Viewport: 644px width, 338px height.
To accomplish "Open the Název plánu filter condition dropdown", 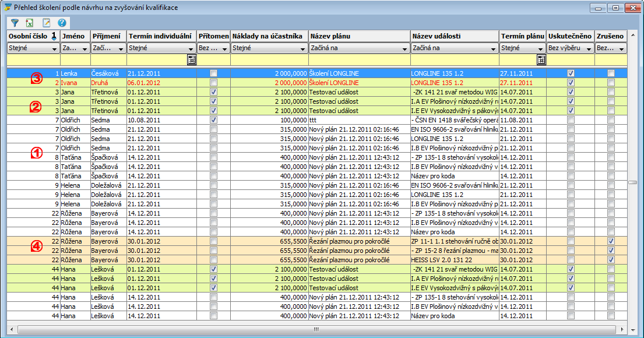I will [405, 49].
